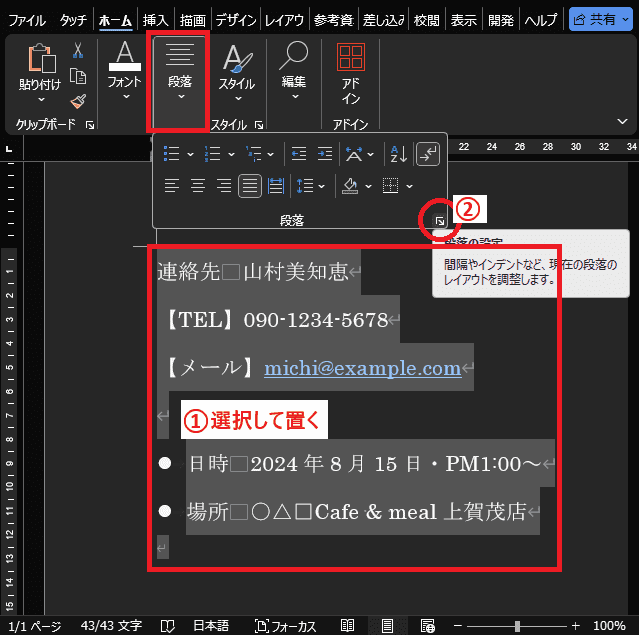The height and width of the screenshot is (635, 639).
Task: Click the Format Painter brush icon
Action: [78, 101]
